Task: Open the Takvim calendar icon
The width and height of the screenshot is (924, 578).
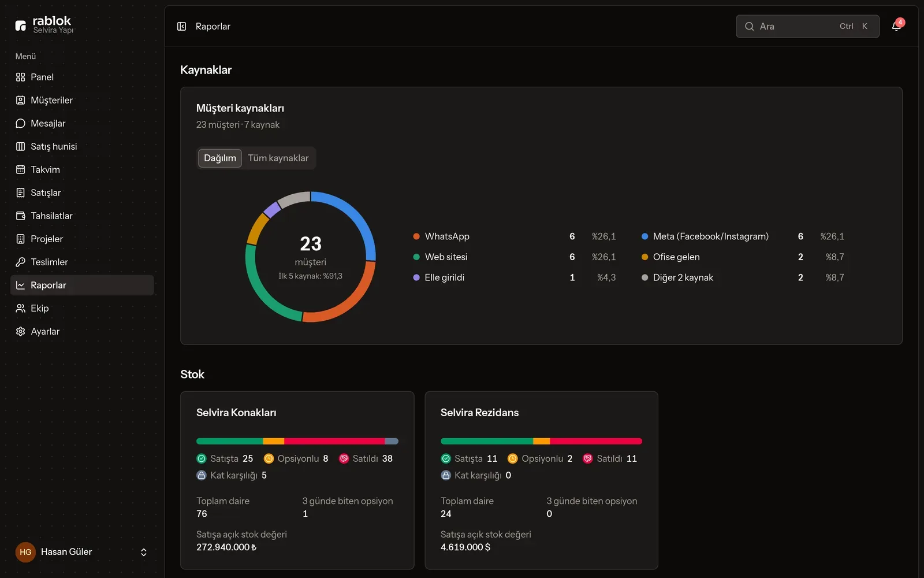Action: click(x=20, y=169)
